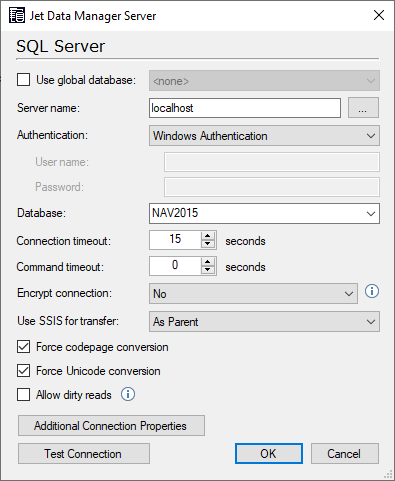Click the info icon beside Encrypt connection
The height and width of the screenshot is (481, 395).
(372, 291)
